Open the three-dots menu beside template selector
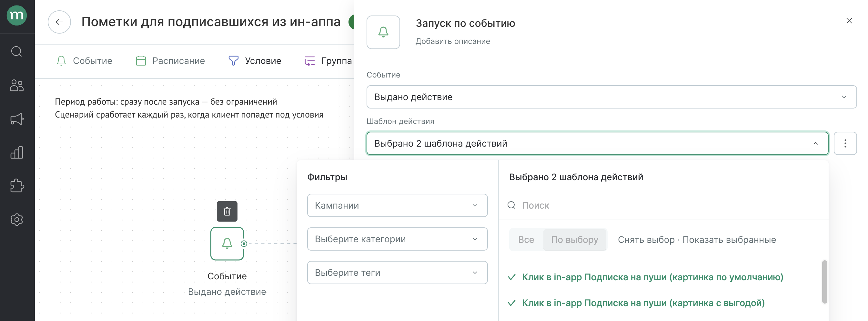The width and height of the screenshot is (868, 321). [x=845, y=144]
